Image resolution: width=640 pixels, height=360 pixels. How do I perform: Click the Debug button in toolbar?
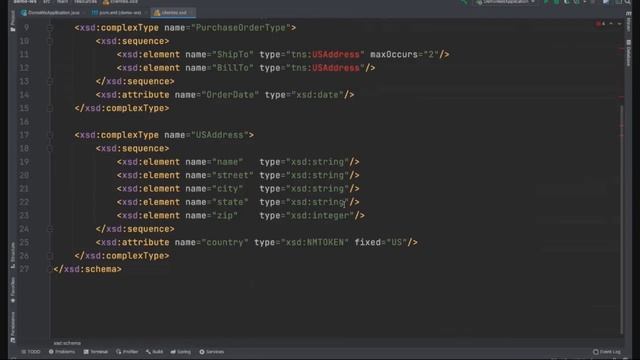[556, 2]
